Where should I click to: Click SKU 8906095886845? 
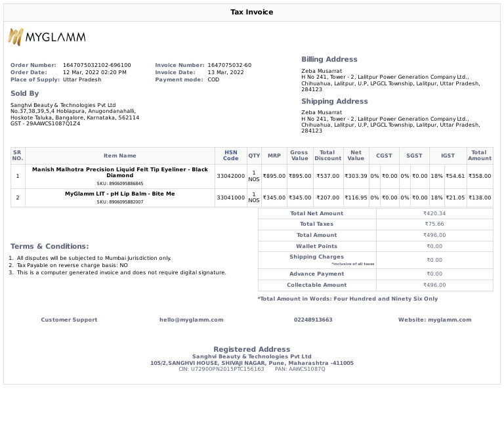tap(120, 184)
